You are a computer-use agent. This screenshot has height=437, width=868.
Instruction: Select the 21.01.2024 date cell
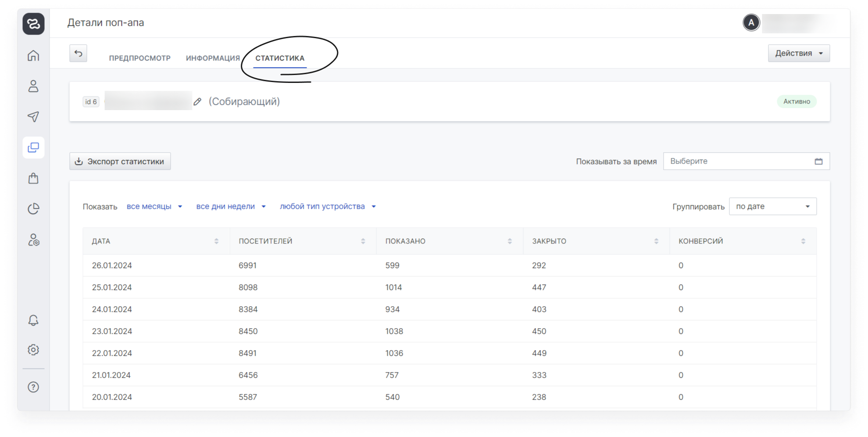111,375
